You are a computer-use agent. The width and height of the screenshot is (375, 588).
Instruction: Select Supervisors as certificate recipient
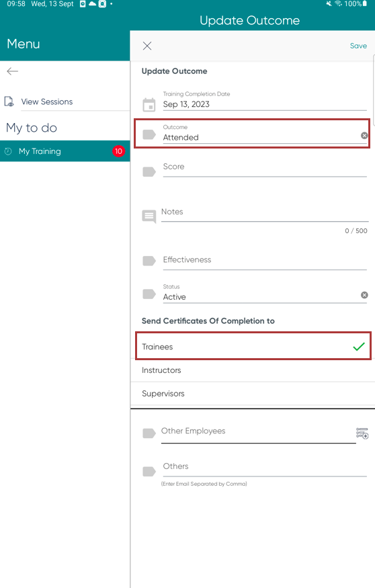coord(253,393)
